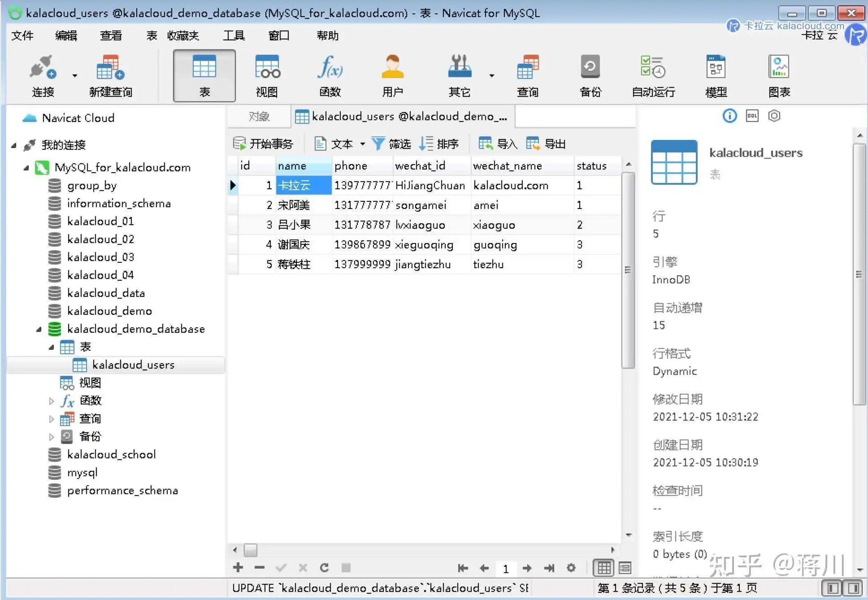Viewport: 868px width, 600px height.
Task: Show DDL info panel icon
Action: point(752,116)
